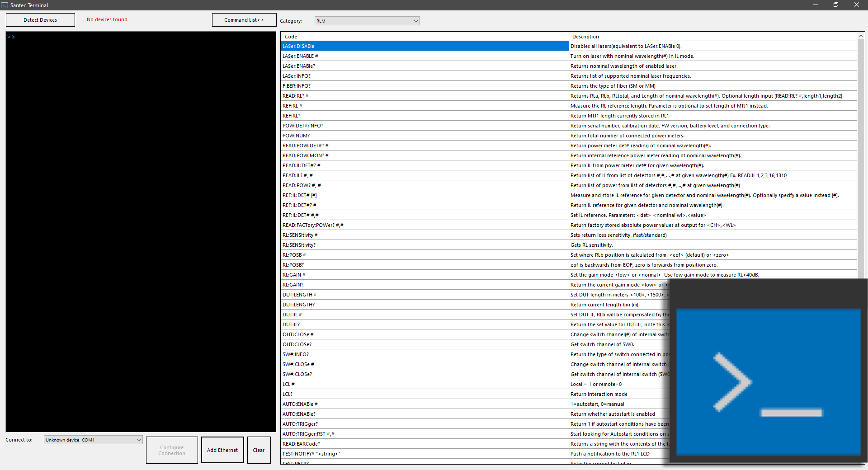The width and height of the screenshot is (868, 470).
Task: Click Detect Devices
Action: click(40, 19)
